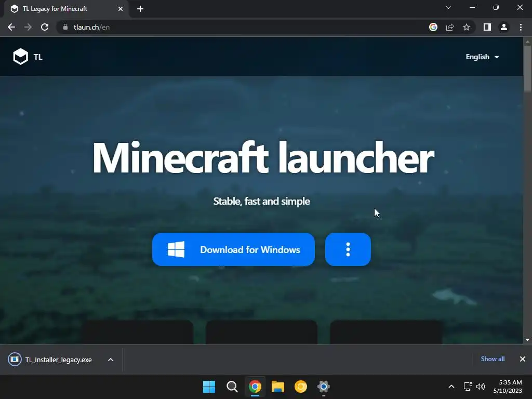Open Windows Search from taskbar
This screenshot has height=399, width=532.
tap(232, 387)
